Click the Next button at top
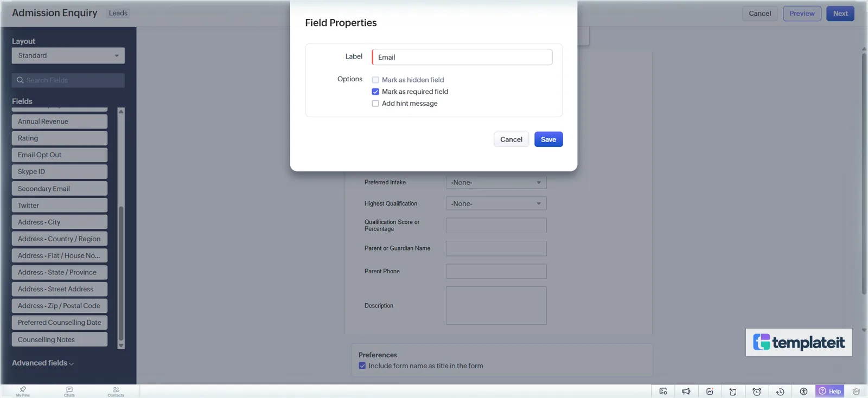868x398 pixels. [840, 14]
